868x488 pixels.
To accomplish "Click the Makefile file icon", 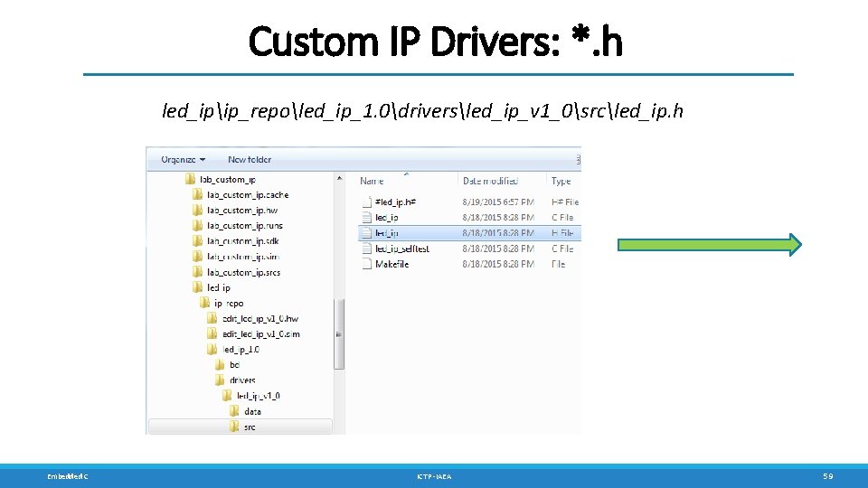I will tap(366, 264).
